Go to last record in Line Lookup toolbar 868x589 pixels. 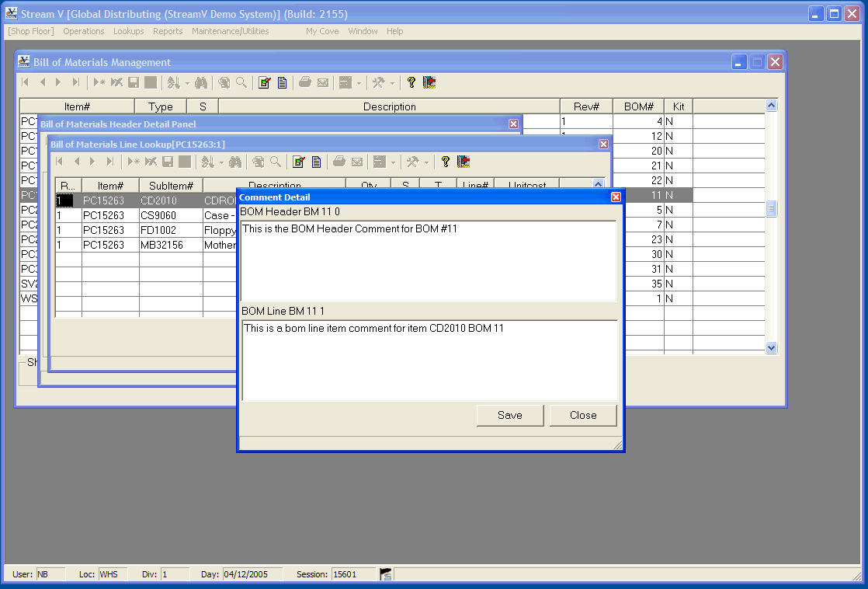pyautogui.click(x=110, y=162)
